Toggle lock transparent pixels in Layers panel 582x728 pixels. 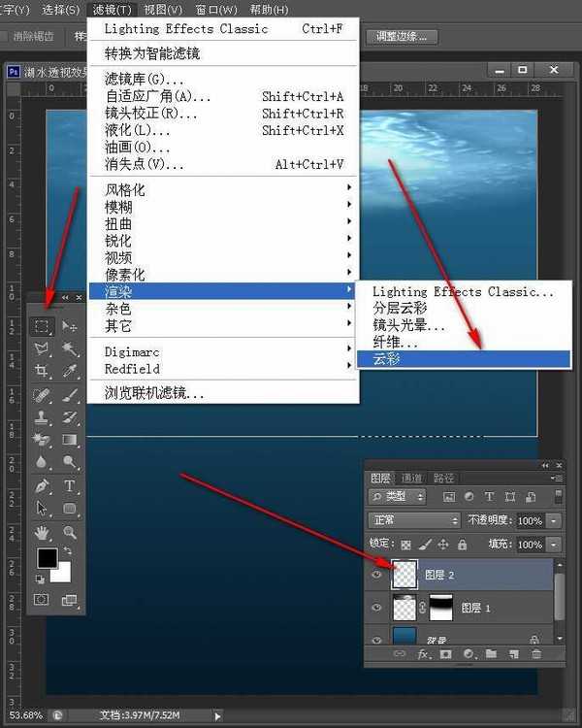pyautogui.click(x=406, y=545)
